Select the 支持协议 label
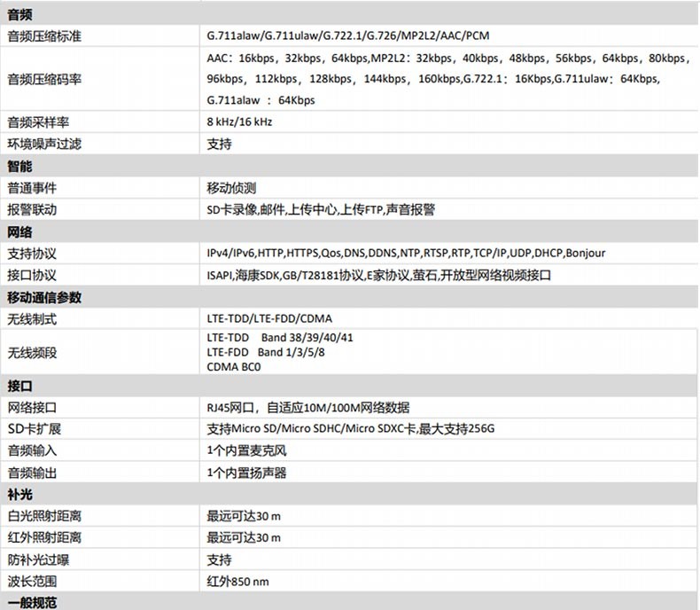 pyautogui.click(x=32, y=254)
